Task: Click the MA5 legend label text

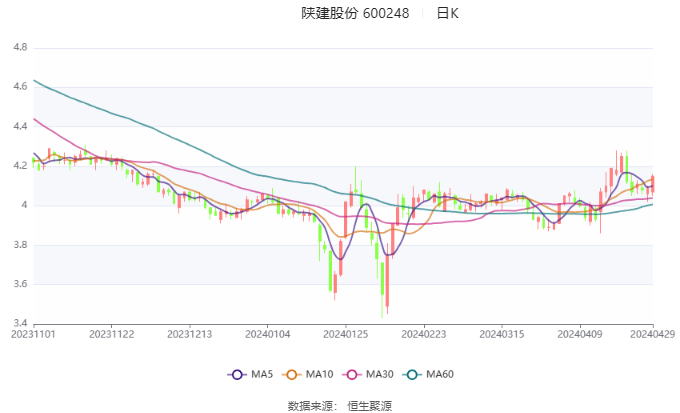Action: [x=262, y=374]
